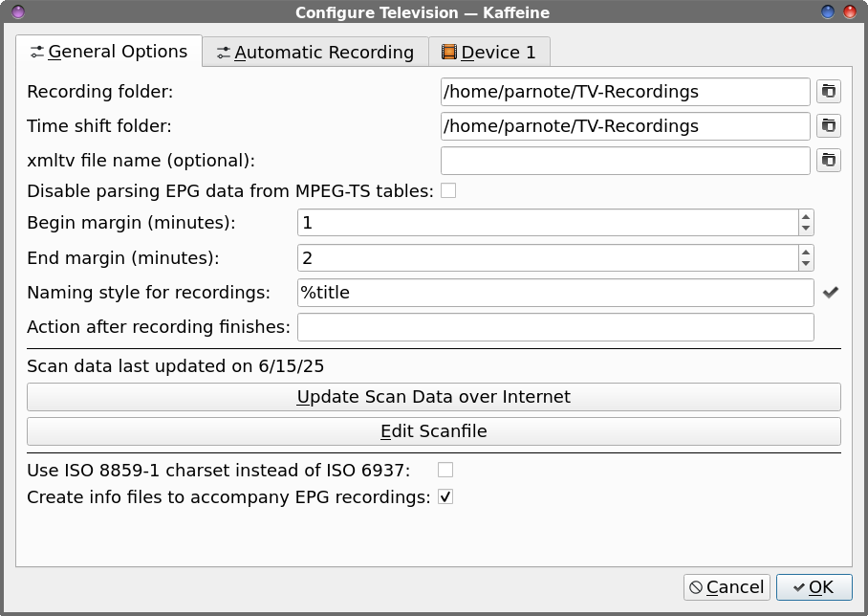Confirm settings with the OK button
Screen dimensions: 868x616
pyautogui.click(x=814, y=587)
